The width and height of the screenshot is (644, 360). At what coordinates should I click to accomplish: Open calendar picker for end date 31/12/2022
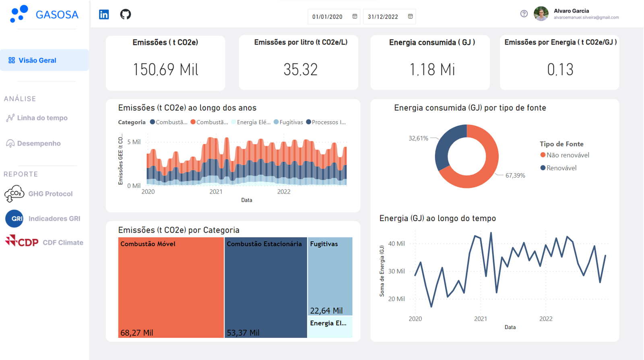(410, 17)
